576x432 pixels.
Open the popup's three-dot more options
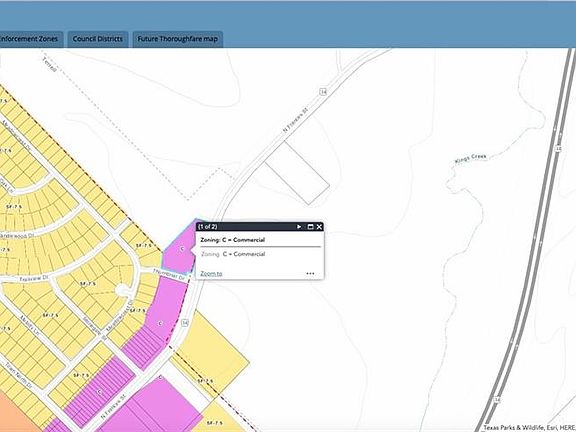coord(310,273)
